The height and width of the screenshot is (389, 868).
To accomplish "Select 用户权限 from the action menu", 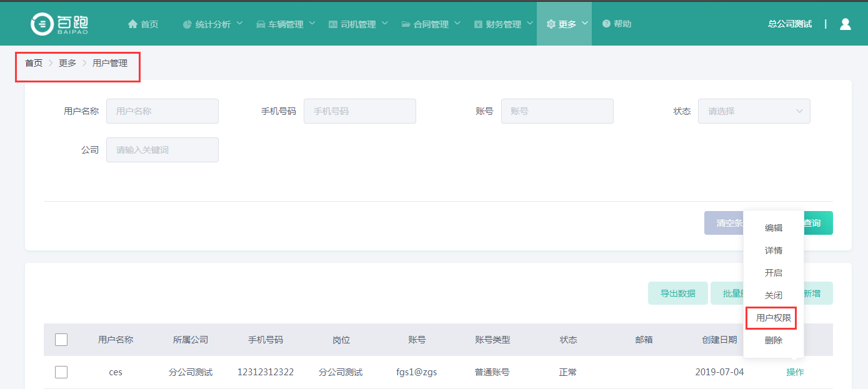I will pos(774,318).
